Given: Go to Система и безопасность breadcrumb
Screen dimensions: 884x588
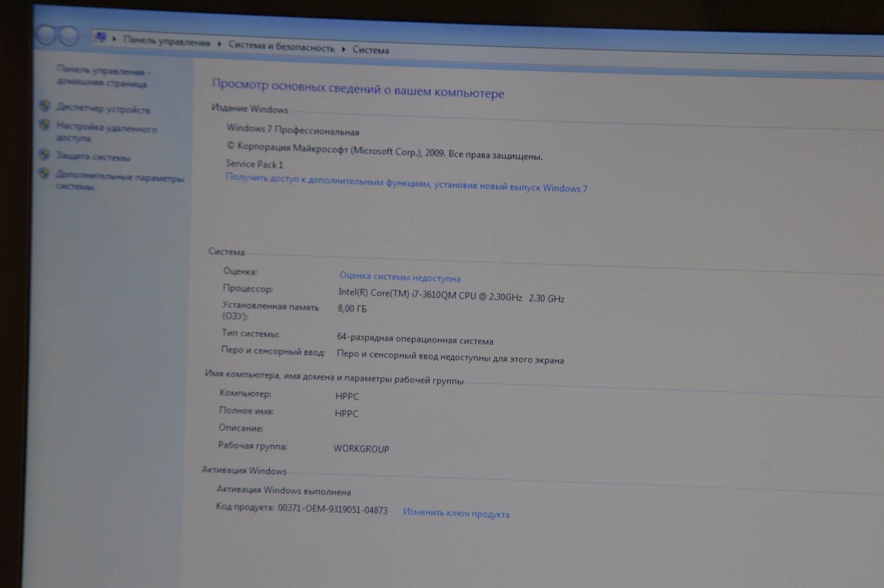Looking at the screenshot, I should [281, 47].
